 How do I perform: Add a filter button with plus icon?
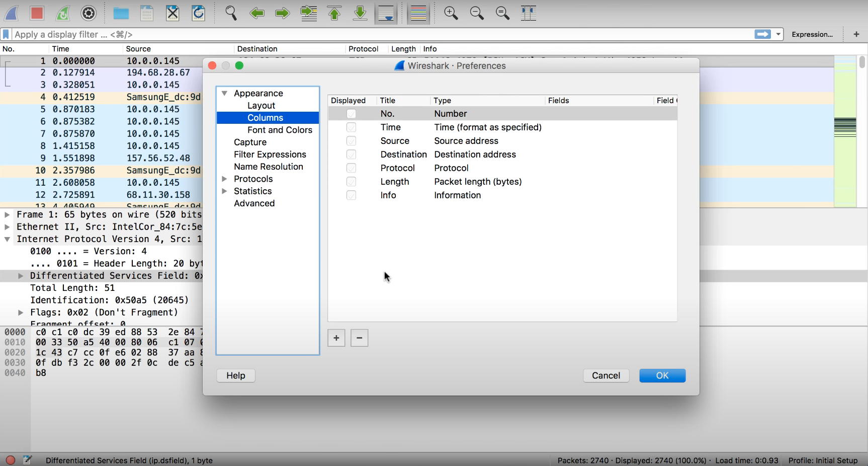[856, 34]
